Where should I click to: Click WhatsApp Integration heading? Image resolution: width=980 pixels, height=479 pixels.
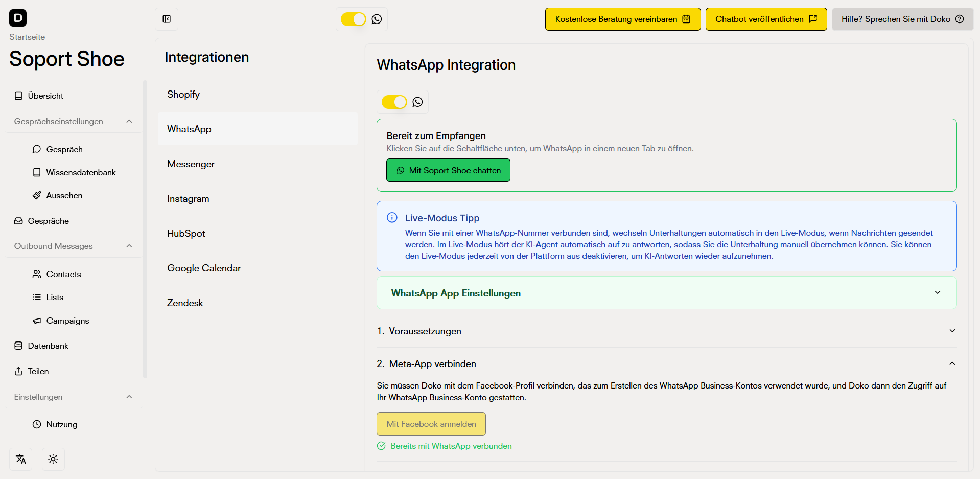point(446,65)
